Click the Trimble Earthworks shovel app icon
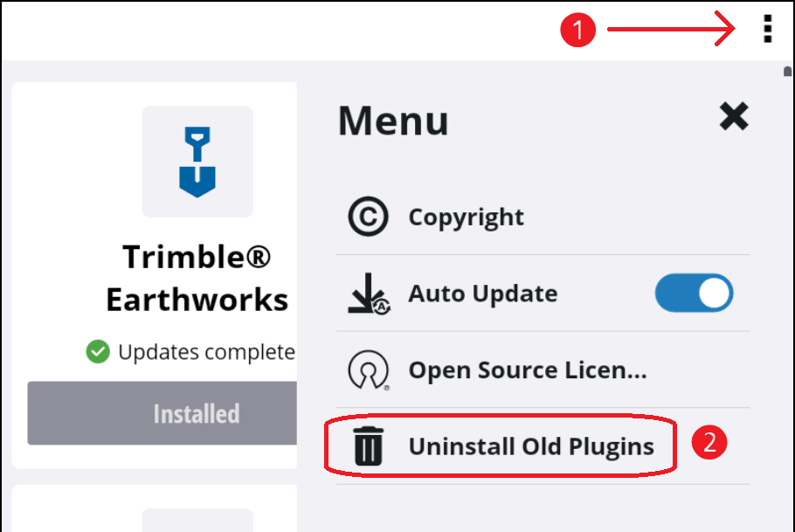The width and height of the screenshot is (795, 532). (197, 162)
